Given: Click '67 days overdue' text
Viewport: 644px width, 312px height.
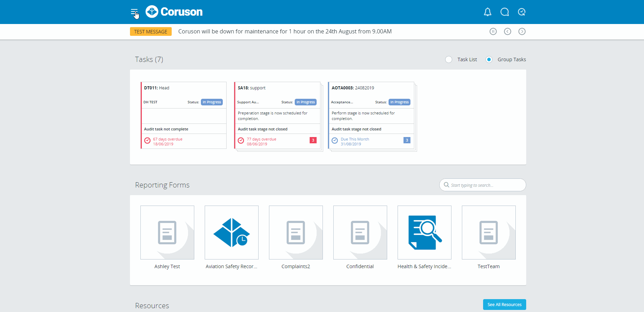Looking at the screenshot, I should point(168,139).
